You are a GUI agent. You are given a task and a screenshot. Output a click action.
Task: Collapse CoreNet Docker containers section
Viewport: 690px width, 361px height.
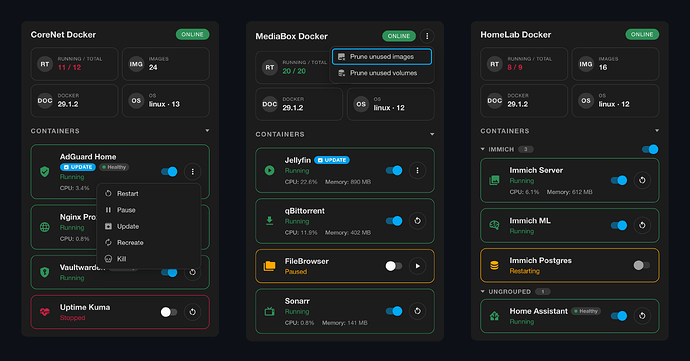point(207,131)
